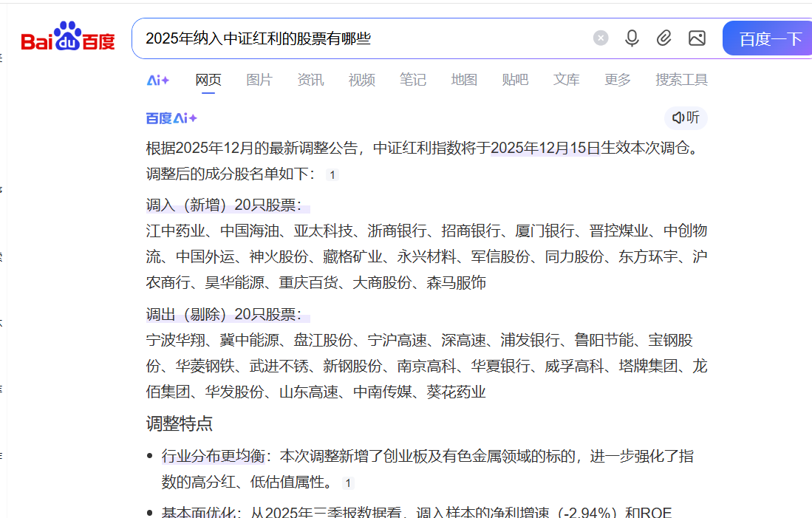Attach a file using the paperclip icon

point(664,38)
